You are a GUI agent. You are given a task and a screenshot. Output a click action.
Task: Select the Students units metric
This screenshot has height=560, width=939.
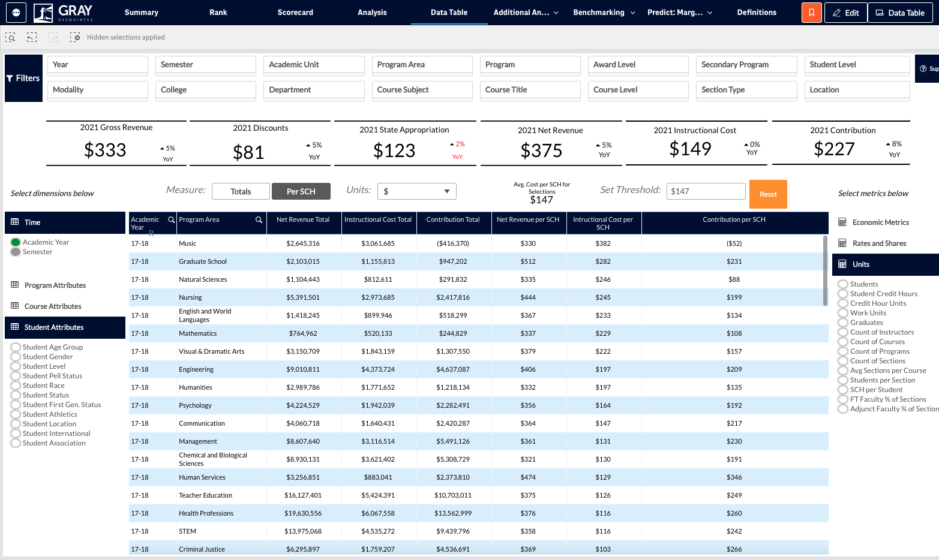pos(843,284)
